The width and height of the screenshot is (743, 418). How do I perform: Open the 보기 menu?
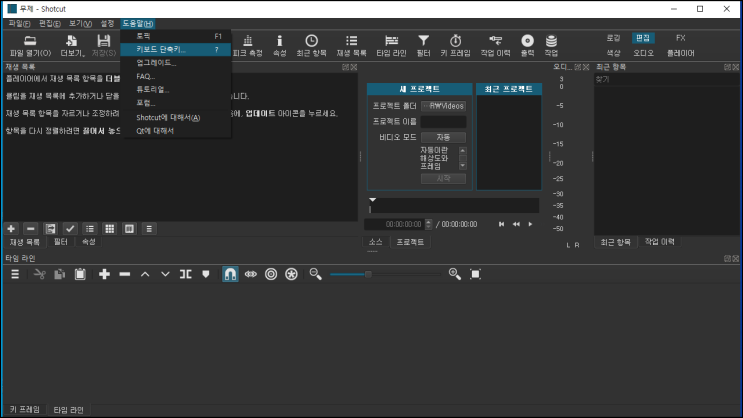tap(80, 23)
